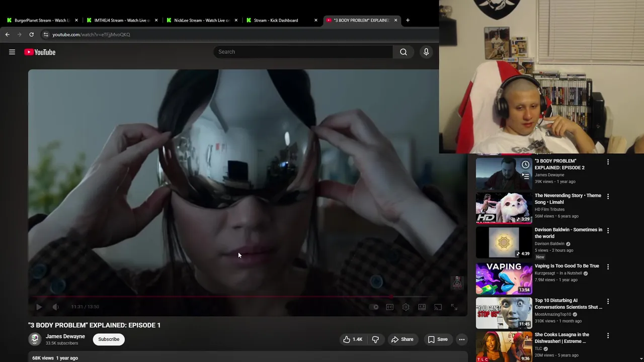The height and width of the screenshot is (362, 644).
Task: Click the address bar URL
Action: click(91, 35)
